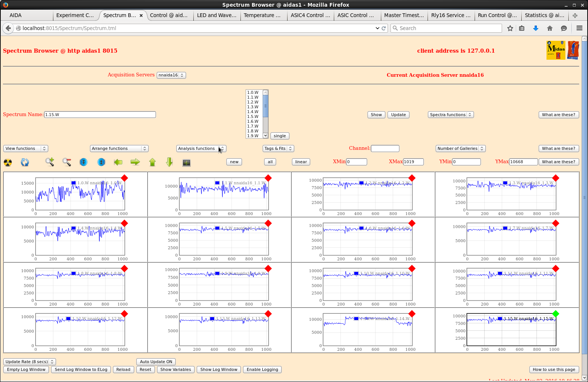The width and height of the screenshot is (588, 382).
Task: Click the linear scale button
Action: tap(301, 162)
